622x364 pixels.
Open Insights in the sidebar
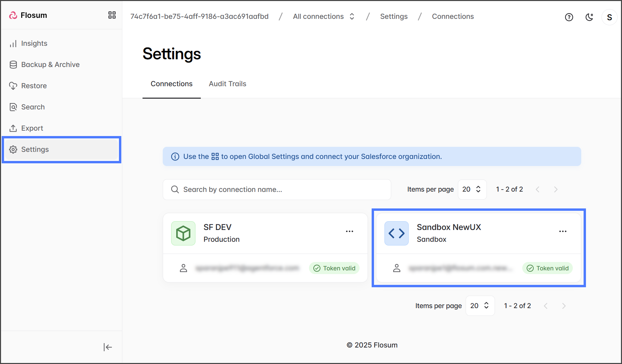point(34,43)
